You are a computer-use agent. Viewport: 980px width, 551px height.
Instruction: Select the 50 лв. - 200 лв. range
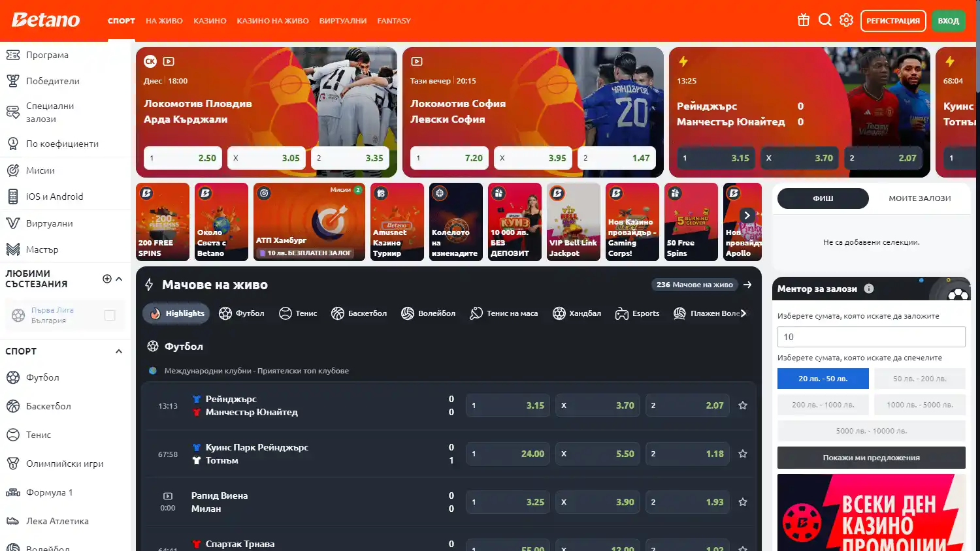coord(920,379)
